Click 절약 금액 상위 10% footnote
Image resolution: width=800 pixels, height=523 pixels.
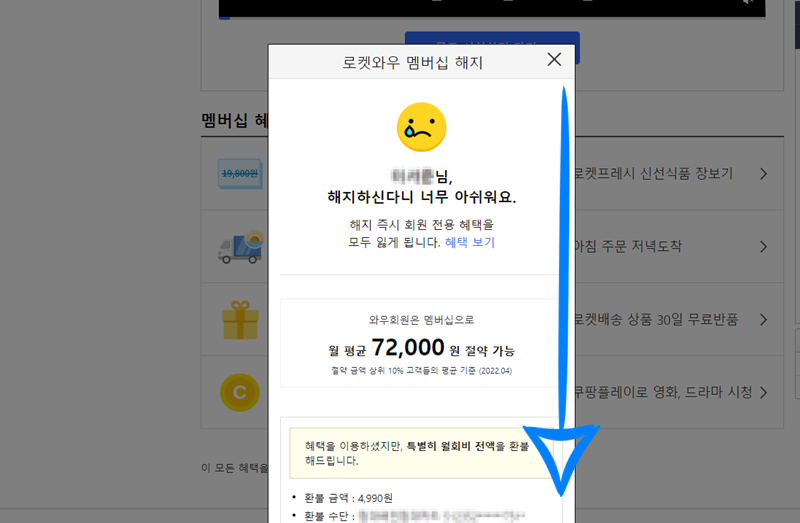coord(421,371)
